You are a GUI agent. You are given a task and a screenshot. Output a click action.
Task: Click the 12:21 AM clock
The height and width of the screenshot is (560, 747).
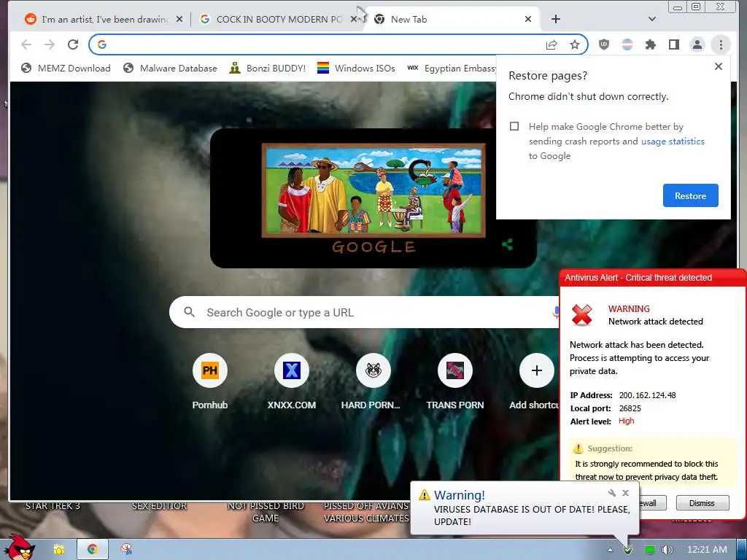point(707,550)
